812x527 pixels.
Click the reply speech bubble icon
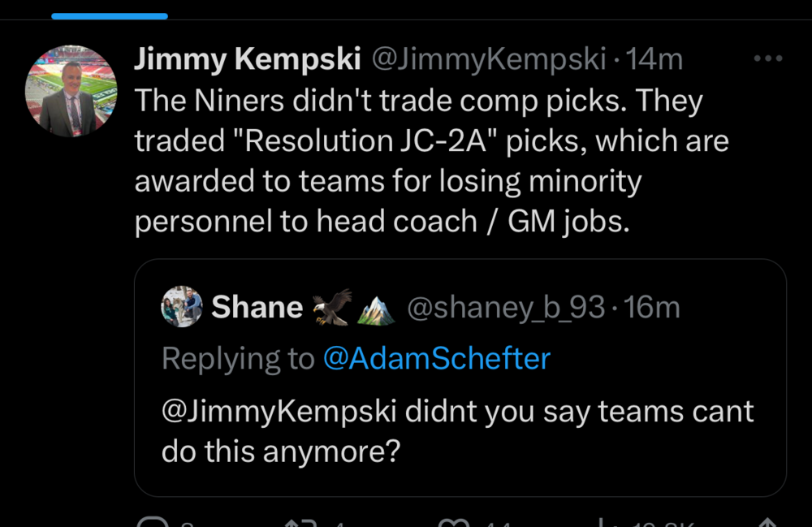click(x=152, y=523)
